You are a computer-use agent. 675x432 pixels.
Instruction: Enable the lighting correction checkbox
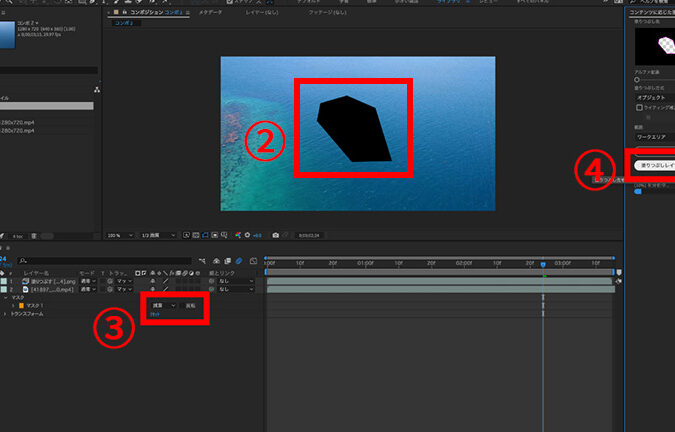pyautogui.click(x=639, y=108)
